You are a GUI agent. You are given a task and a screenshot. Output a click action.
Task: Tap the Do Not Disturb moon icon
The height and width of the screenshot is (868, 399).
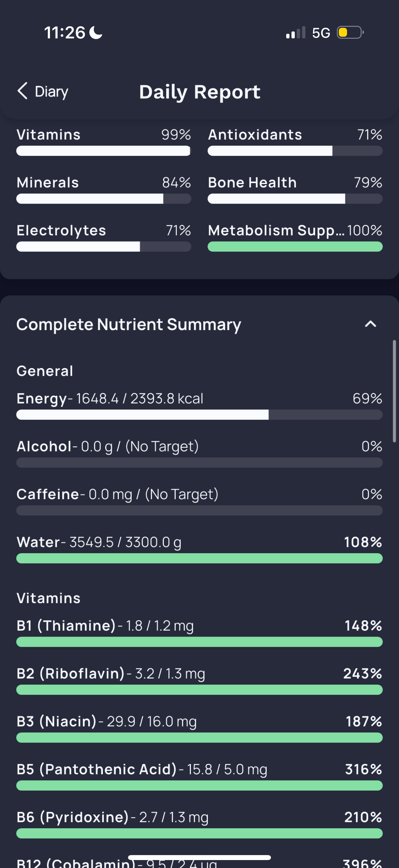[x=96, y=33]
